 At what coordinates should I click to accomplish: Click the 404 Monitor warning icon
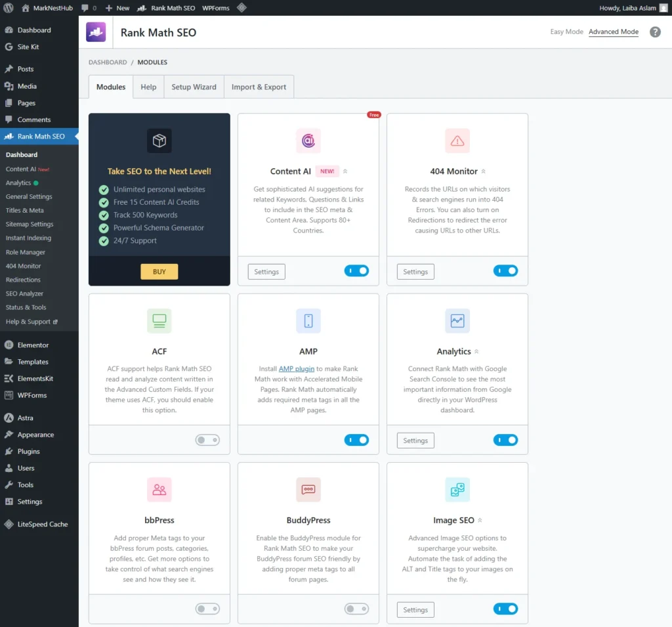point(457,141)
